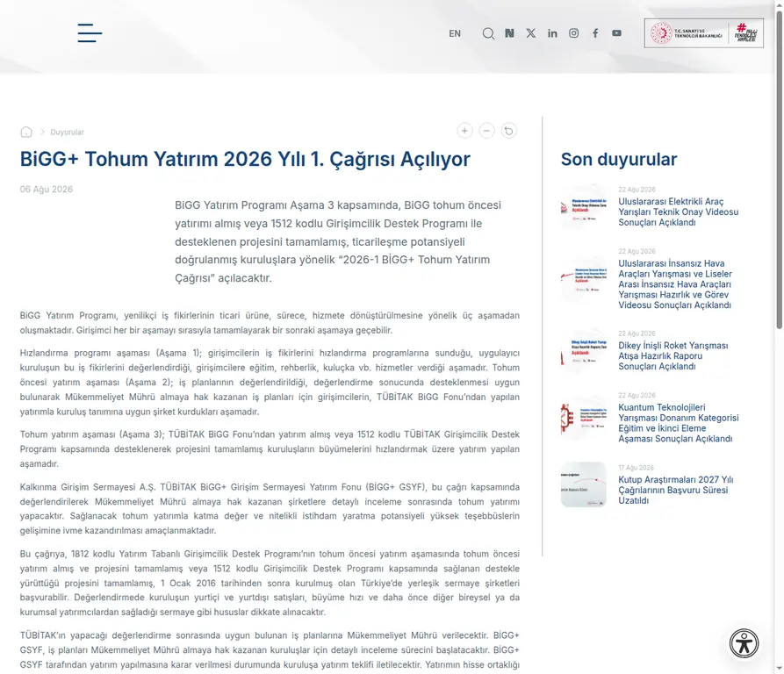Open the Facebook page
Screen dimensions: 784x674
pyautogui.click(x=595, y=33)
